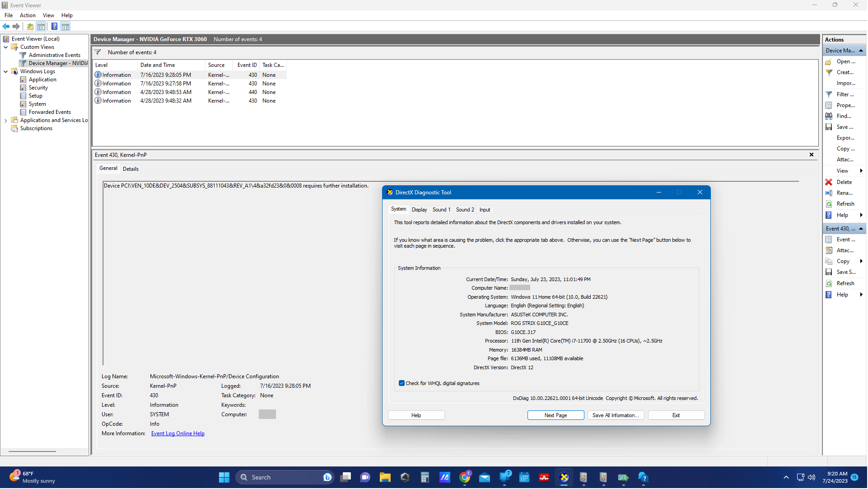
Task: Click the Event Viewer forward navigation icon
Action: click(x=16, y=26)
